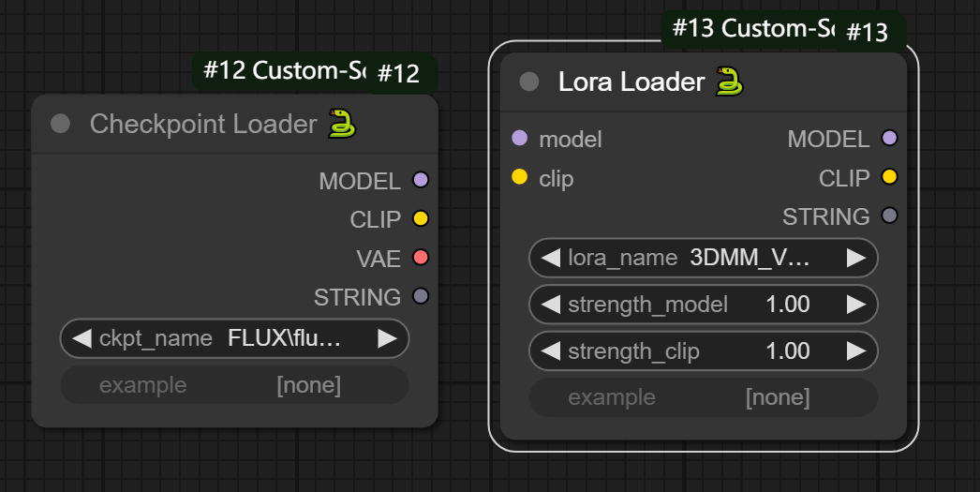Click the #13 badge above Lora Loader

[868, 33]
